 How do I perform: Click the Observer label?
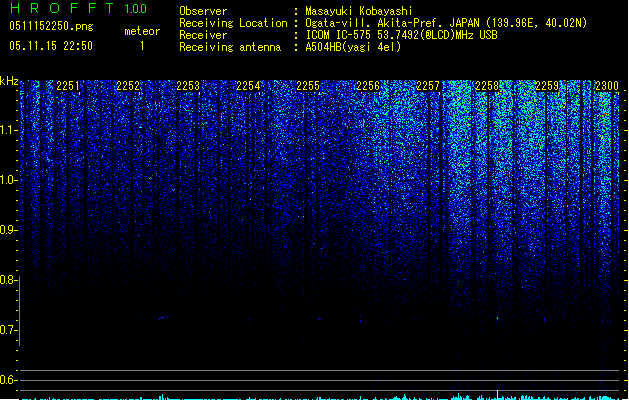coord(203,11)
